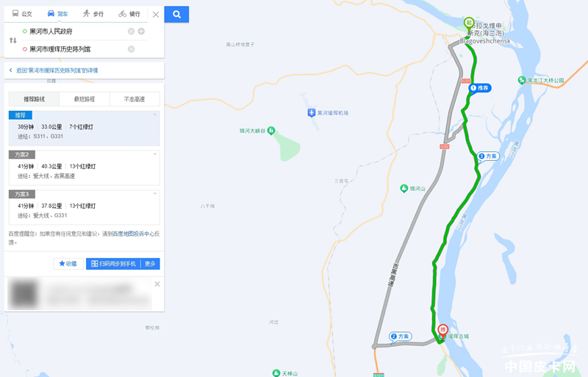Viewport: 588px width, 377px height.
Task: Click the red destination pin on map
Action: [x=443, y=331]
